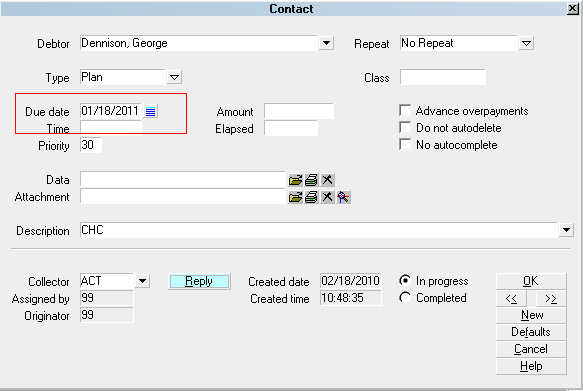Click the Type field showing Plan
Image resolution: width=583 pixels, height=391 pixels.
click(x=123, y=77)
